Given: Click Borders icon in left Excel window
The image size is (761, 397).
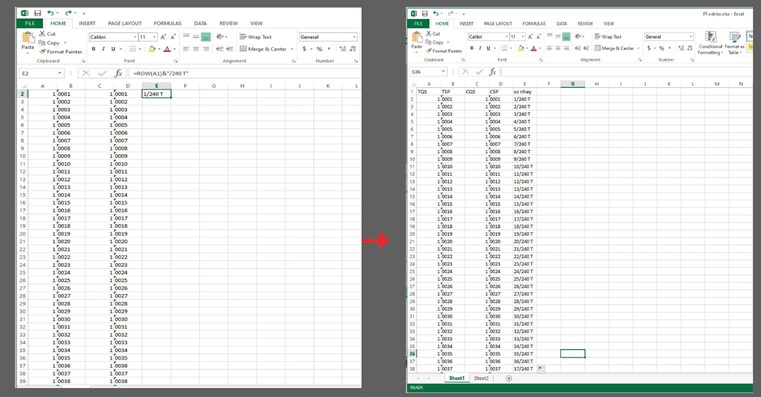Looking at the screenshot, I should (x=132, y=49).
